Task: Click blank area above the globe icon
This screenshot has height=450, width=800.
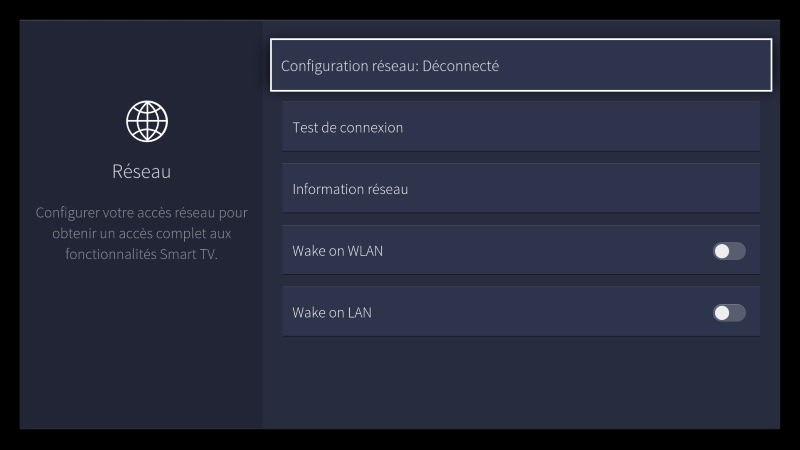Action: pyautogui.click(x=141, y=60)
